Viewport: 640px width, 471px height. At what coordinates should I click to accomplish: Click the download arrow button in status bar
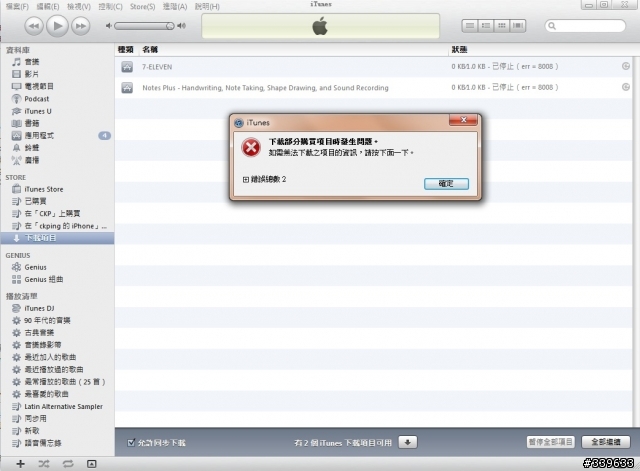click(x=407, y=442)
